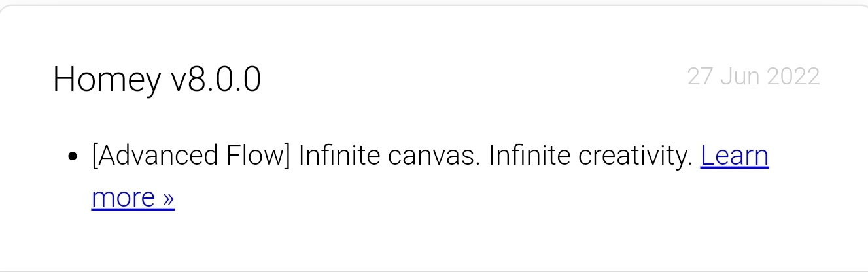Click the word "creativity" in the changelog
868x272 pixels.
(x=630, y=156)
